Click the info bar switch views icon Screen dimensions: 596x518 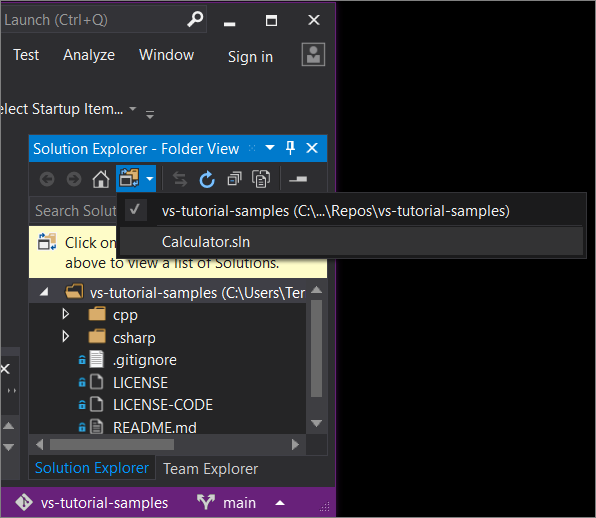click(x=47, y=242)
